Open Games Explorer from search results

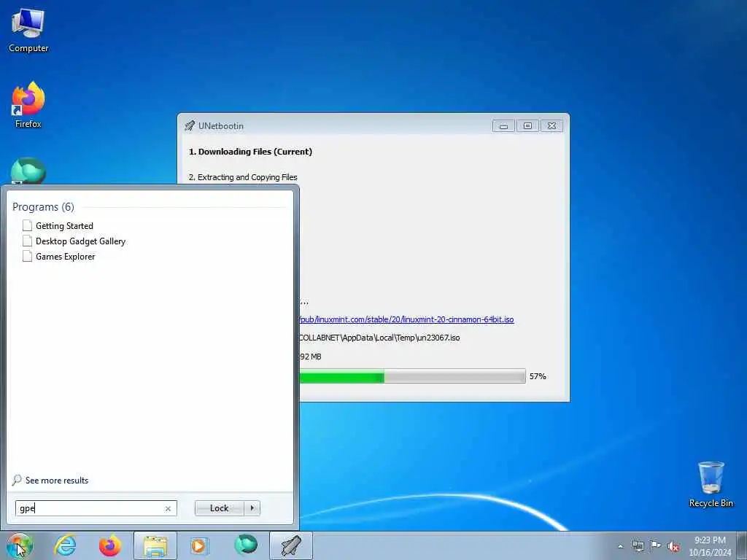(65, 256)
